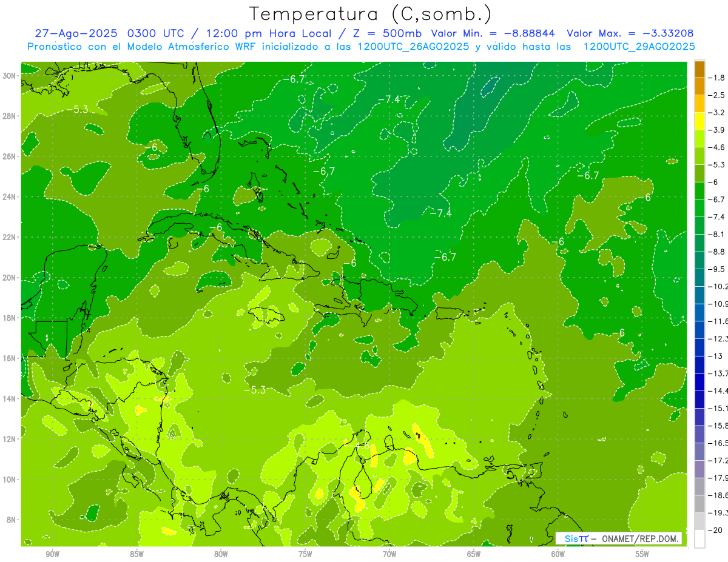Click the '-13' colorbar label

[x=716, y=356]
